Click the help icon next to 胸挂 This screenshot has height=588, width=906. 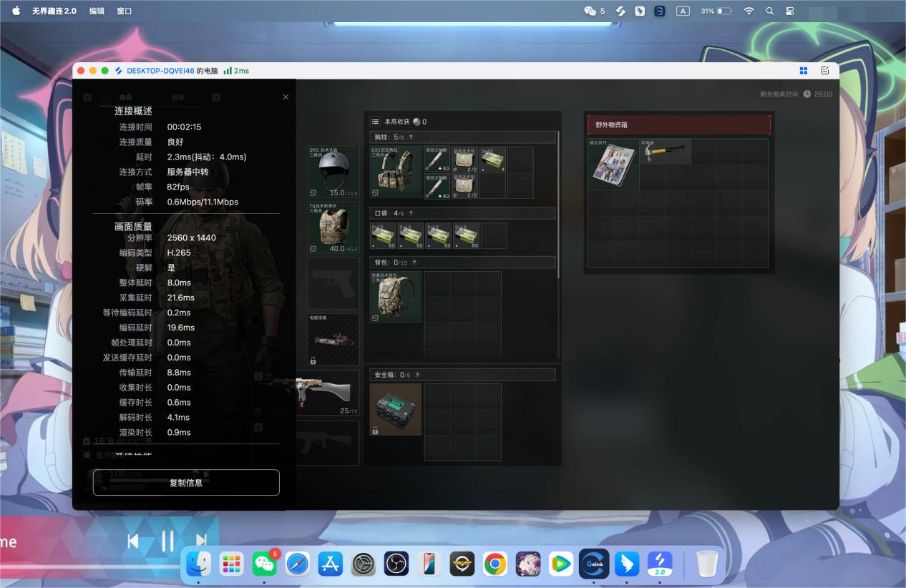pos(411,137)
